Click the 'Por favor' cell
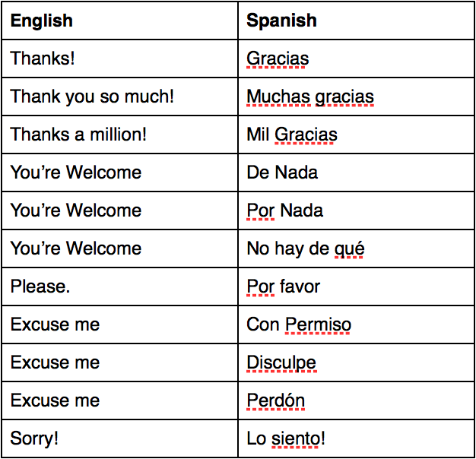 click(x=284, y=286)
